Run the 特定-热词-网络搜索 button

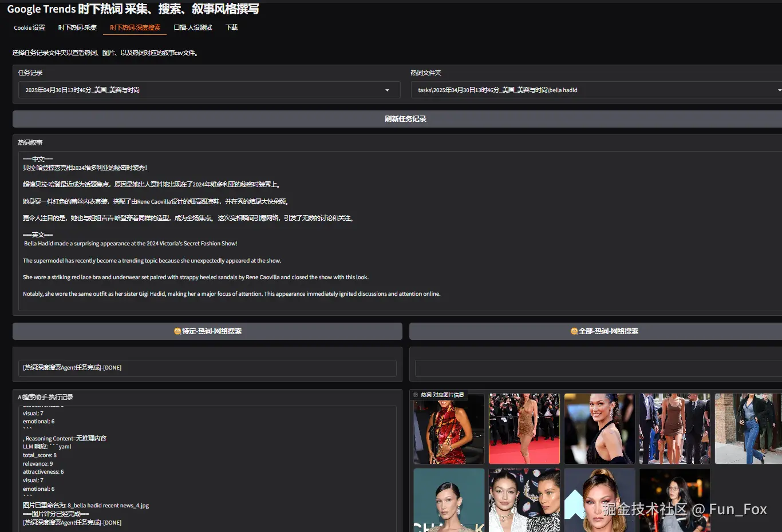pos(207,331)
